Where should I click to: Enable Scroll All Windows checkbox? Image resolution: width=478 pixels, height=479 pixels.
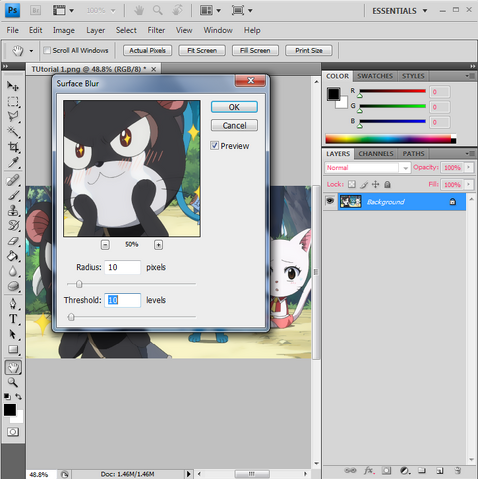pos(47,50)
